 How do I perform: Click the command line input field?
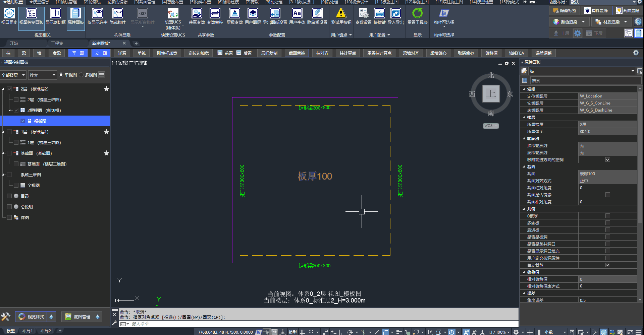pyautogui.click(x=302, y=324)
